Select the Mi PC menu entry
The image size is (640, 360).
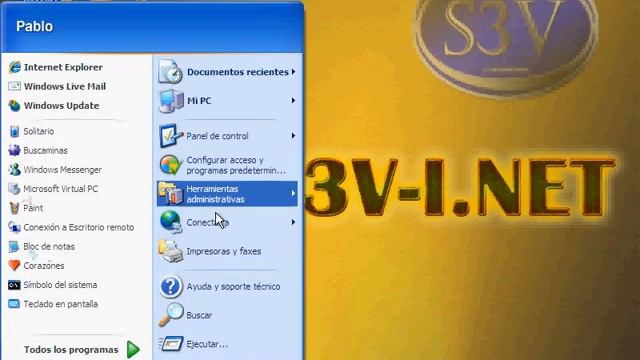(x=227, y=101)
